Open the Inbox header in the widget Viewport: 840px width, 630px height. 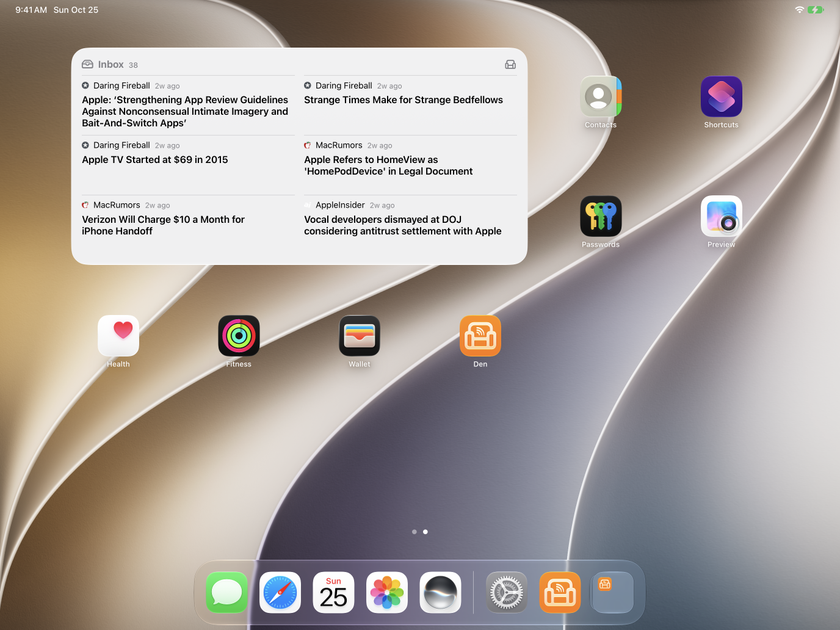[110, 65]
